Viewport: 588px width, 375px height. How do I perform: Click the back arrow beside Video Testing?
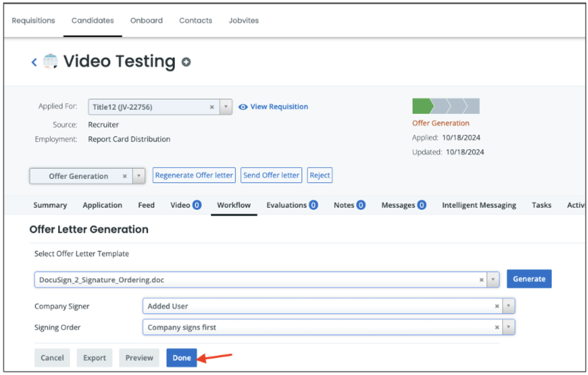[x=34, y=62]
